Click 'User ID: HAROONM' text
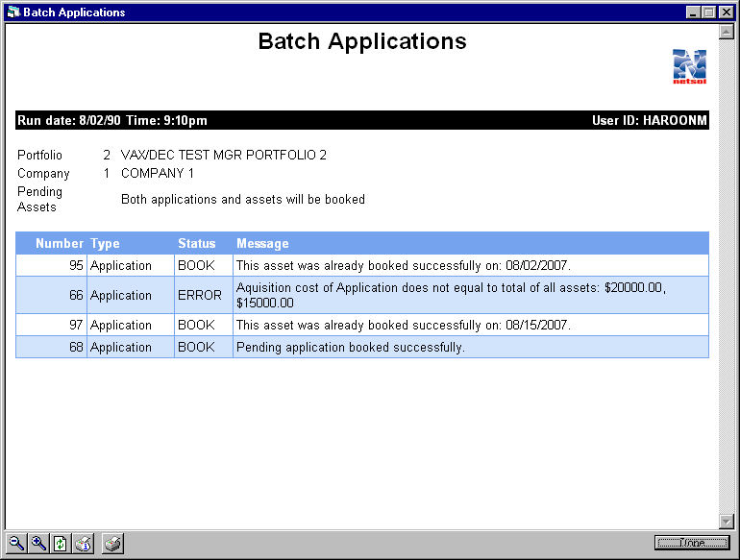 [x=650, y=120]
